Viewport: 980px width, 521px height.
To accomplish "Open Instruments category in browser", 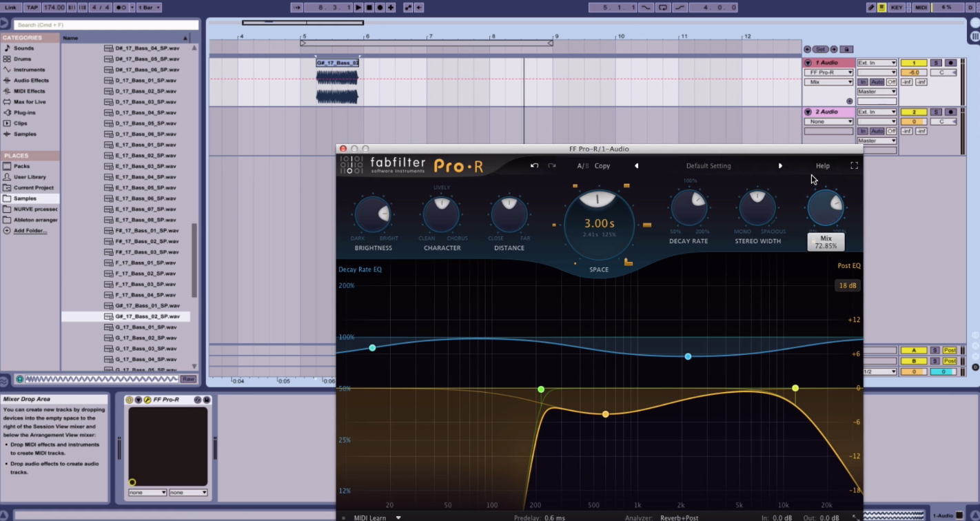I will click(29, 70).
